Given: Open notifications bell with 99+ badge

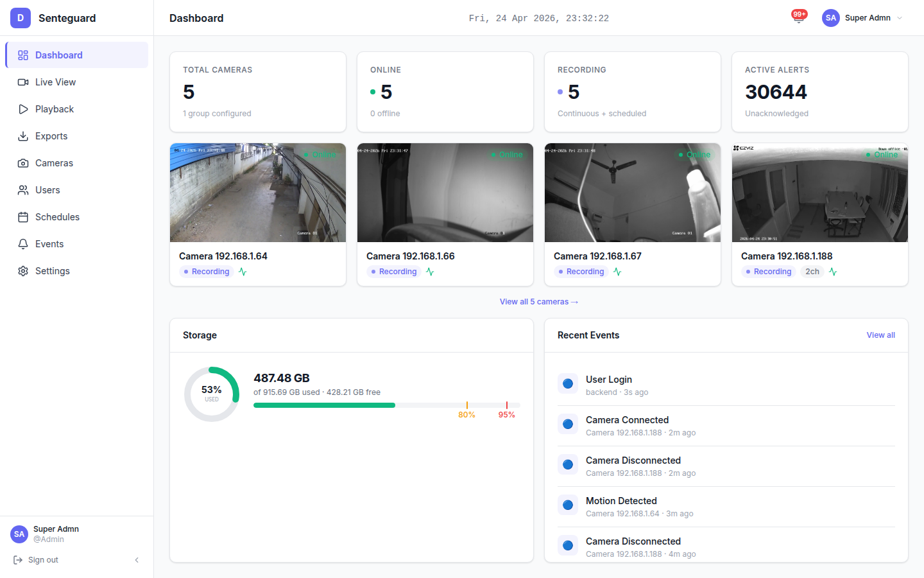Looking at the screenshot, I should coord(799,17).
